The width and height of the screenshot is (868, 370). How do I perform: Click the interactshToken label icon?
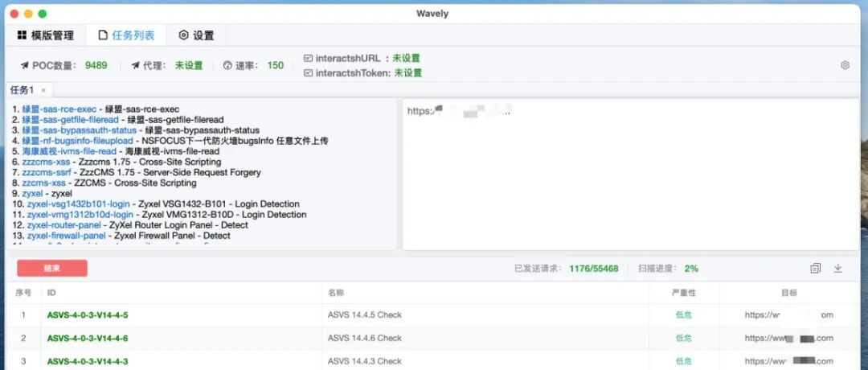pos(308,73)
